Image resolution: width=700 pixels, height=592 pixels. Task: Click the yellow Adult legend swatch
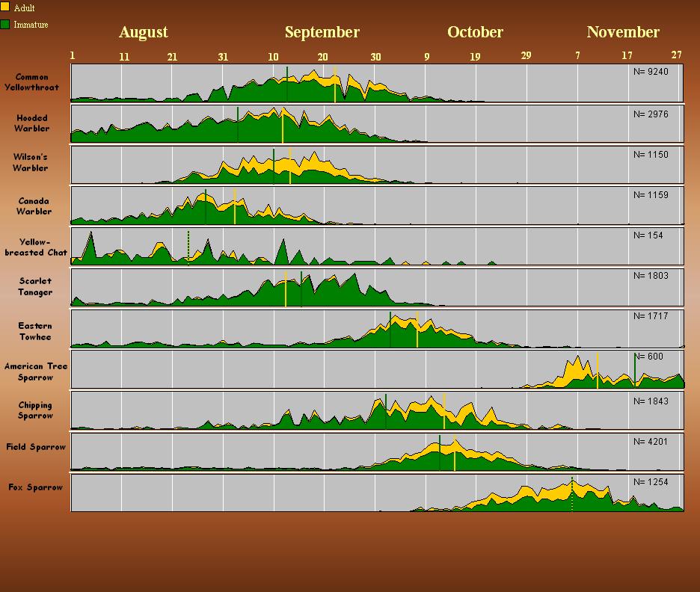[5, 7]
